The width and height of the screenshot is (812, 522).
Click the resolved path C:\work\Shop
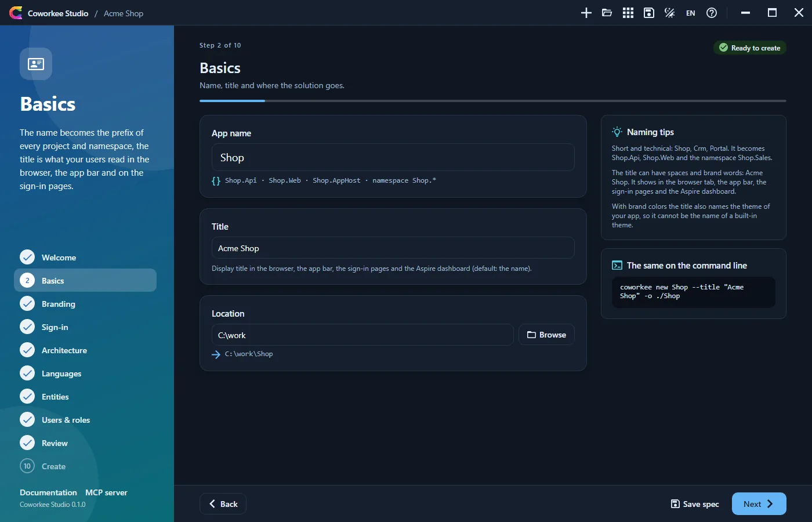tap(249, 354)
